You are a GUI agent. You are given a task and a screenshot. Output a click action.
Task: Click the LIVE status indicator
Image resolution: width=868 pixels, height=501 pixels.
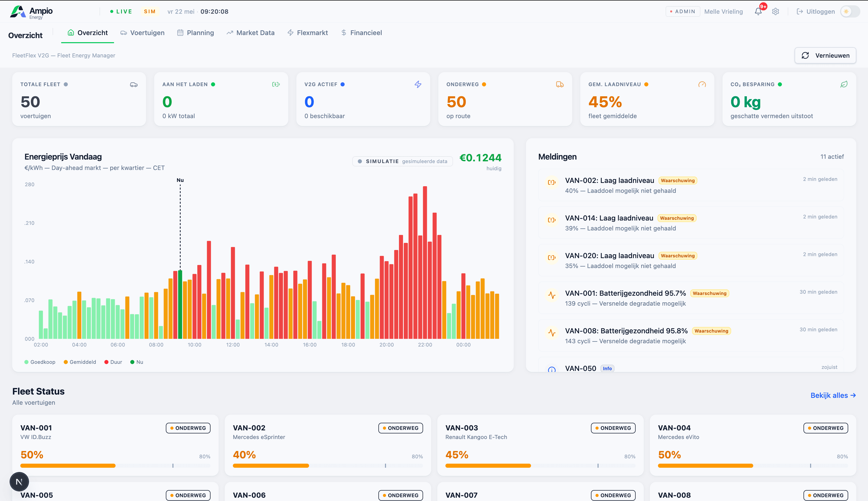(121, 12)
